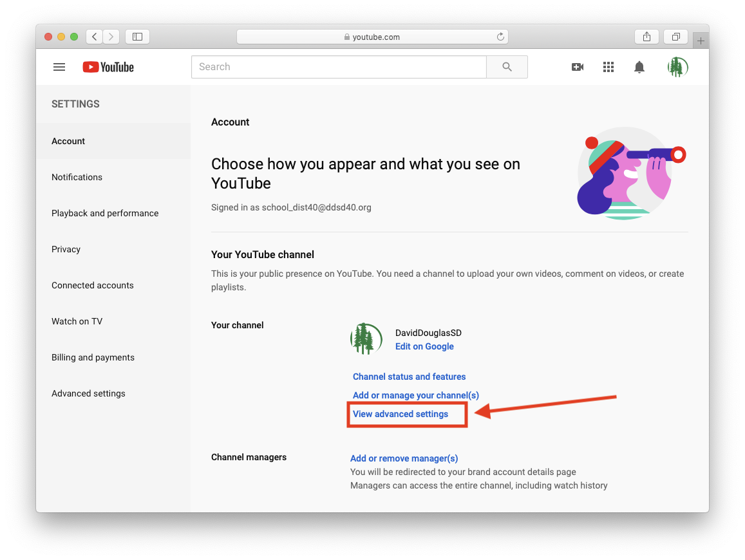Open the YouTube apps grid
The image size is (745, 560).
pyautogui.click(x=608, y=67)
